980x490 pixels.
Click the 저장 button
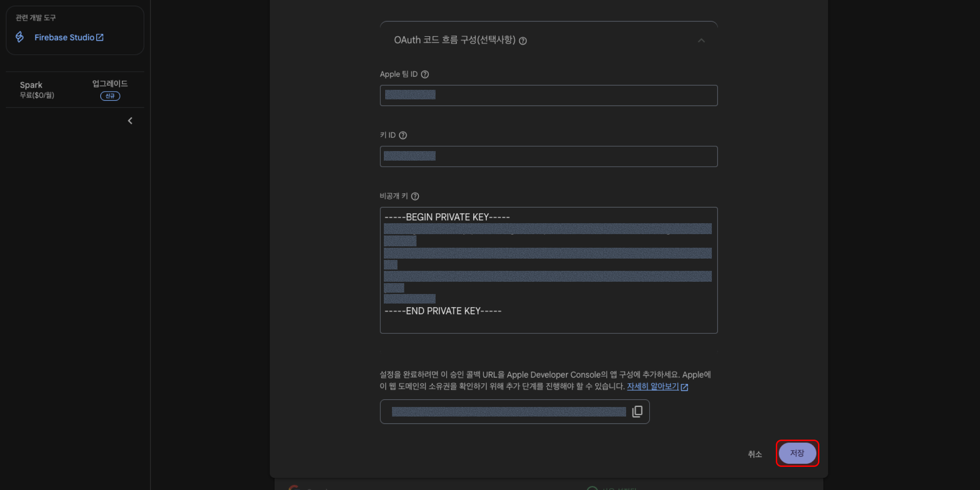tap(797, 453)
